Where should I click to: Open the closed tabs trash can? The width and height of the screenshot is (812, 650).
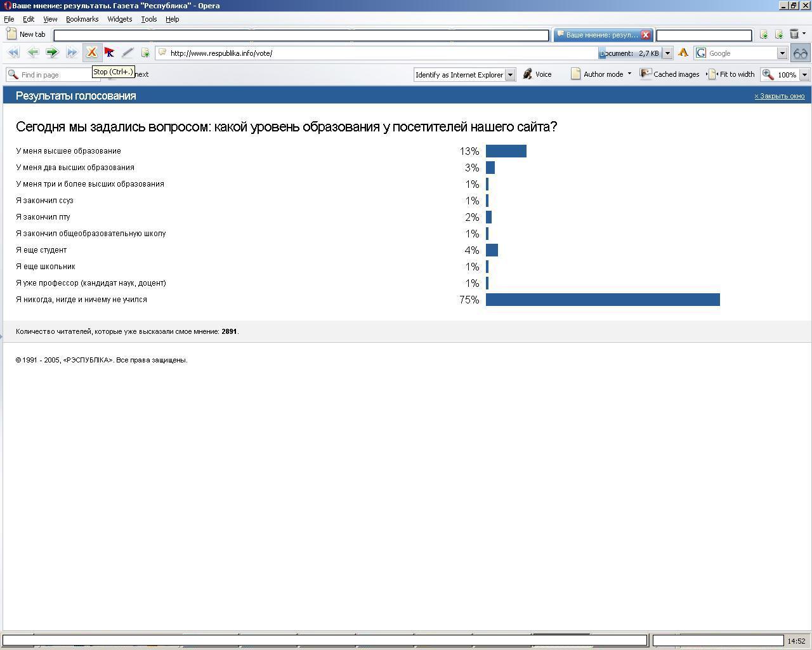coord(794,34)
